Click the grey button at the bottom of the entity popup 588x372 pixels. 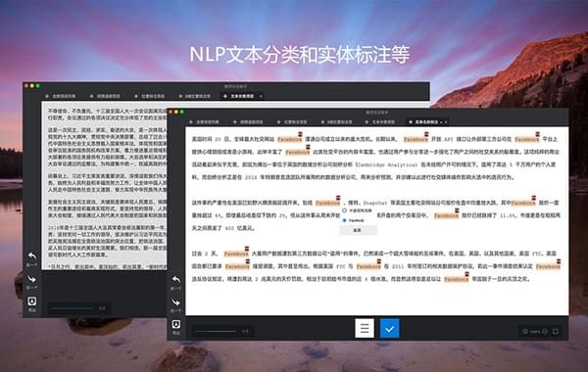point(358,230)
